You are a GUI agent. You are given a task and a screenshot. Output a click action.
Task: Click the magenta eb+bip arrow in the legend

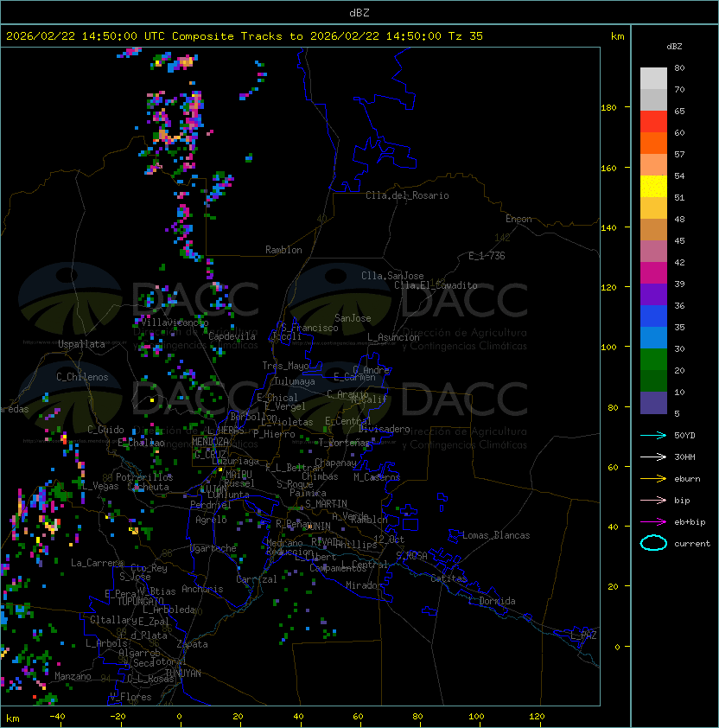coord(653,522)
